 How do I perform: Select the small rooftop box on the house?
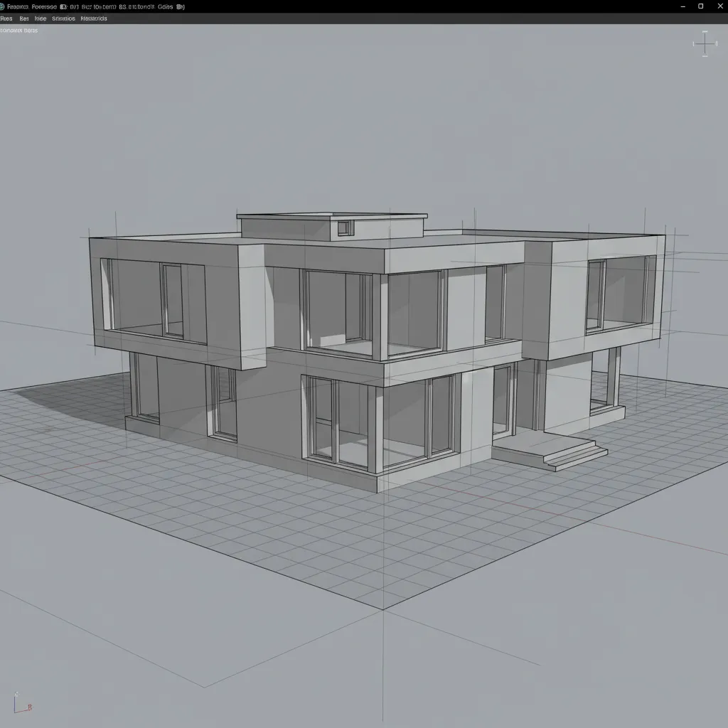[332, 227]
